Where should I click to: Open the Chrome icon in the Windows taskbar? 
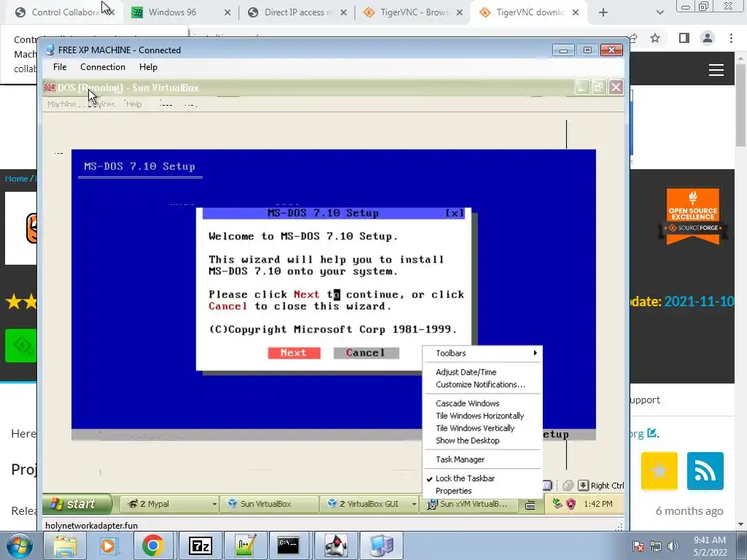[153, 545]
